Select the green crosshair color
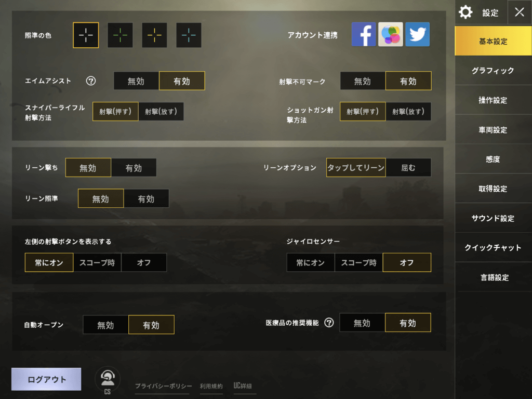The width and height of the screenshot is (532, 399). (x=120, y=35)
